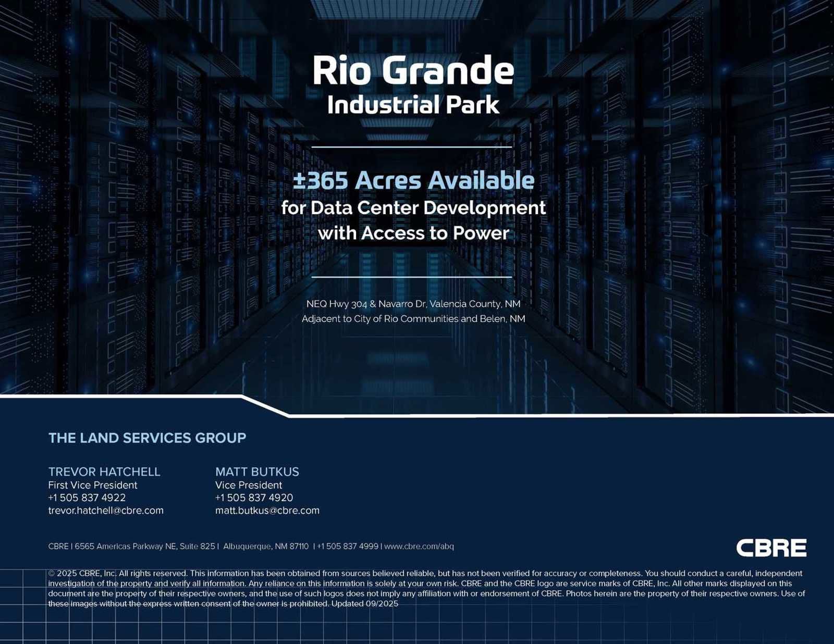The image size is (834, 644).
Task: Select the Rio Grande title
Action: pyautogui.click(x=414, y=71)
